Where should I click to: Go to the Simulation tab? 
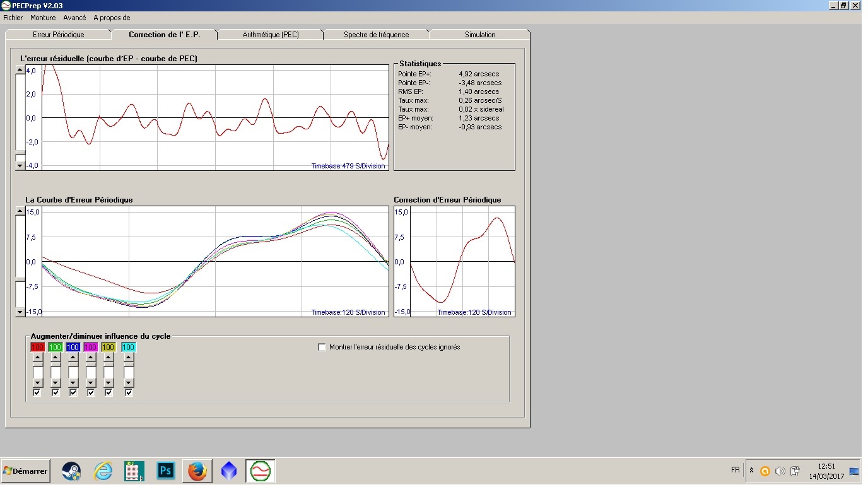[480, 35]
